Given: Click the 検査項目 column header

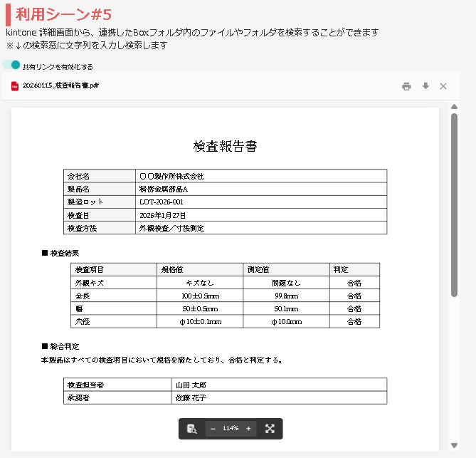Looking at the screenshot, I should click(x=114, y=269).
